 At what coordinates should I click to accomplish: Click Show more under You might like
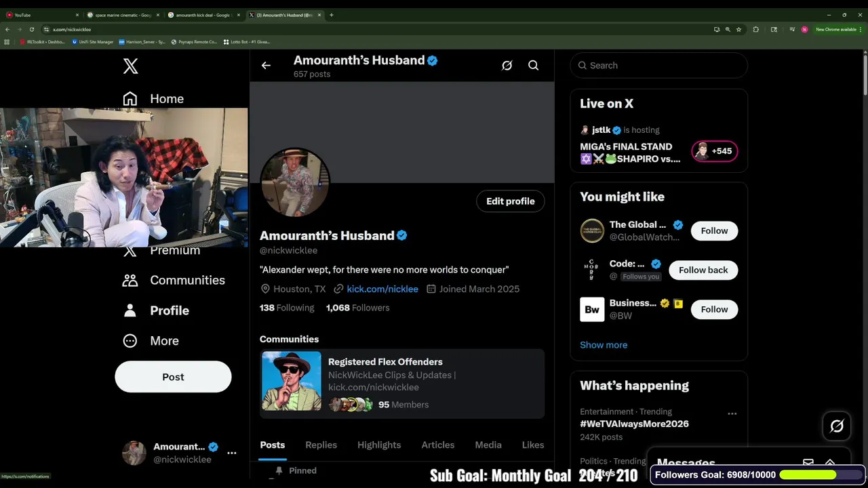604,345
